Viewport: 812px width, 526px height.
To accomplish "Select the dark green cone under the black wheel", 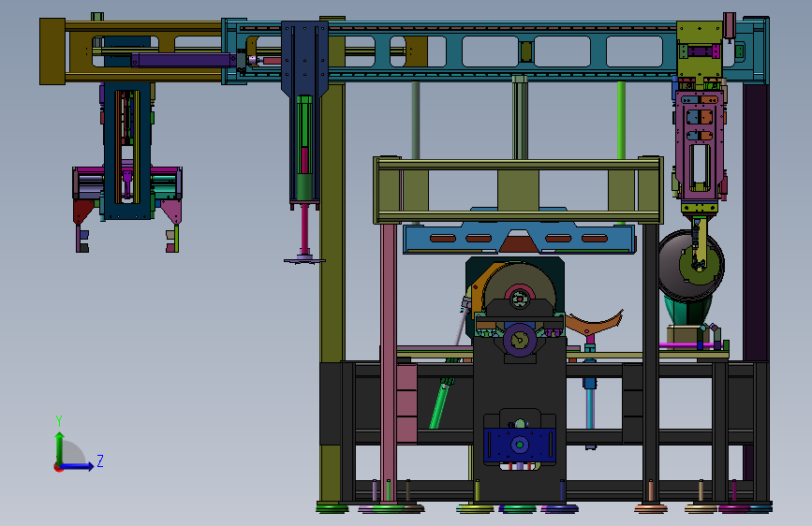I will tap(687, 310).
